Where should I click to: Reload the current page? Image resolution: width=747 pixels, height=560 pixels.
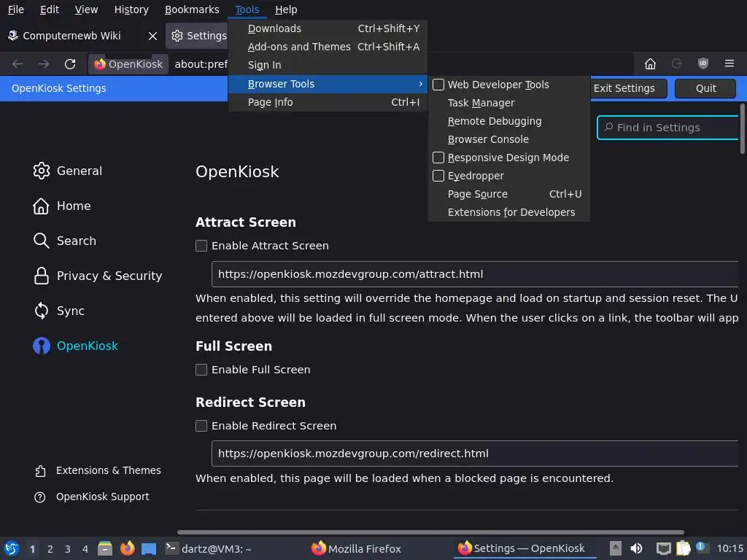[x=70, y=64]
